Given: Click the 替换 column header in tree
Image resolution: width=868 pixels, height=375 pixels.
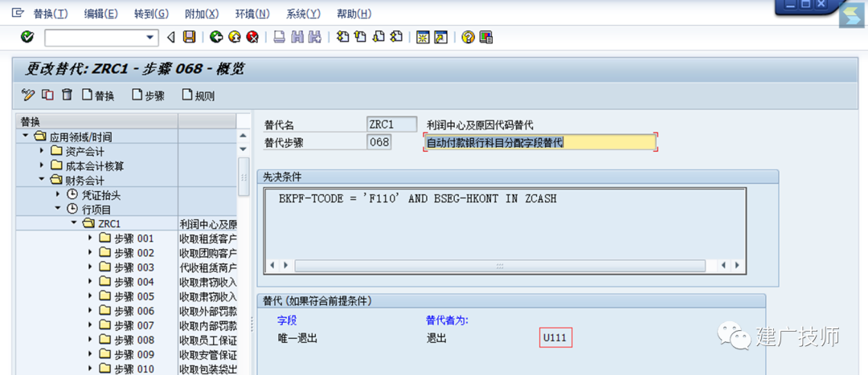Looking at the screenshot, I should point(97,121).
